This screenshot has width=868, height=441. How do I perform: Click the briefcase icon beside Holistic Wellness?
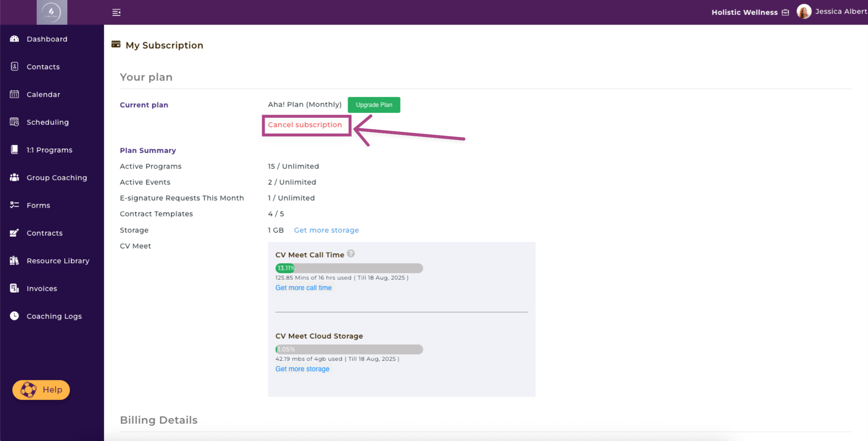tap(785, 12)
